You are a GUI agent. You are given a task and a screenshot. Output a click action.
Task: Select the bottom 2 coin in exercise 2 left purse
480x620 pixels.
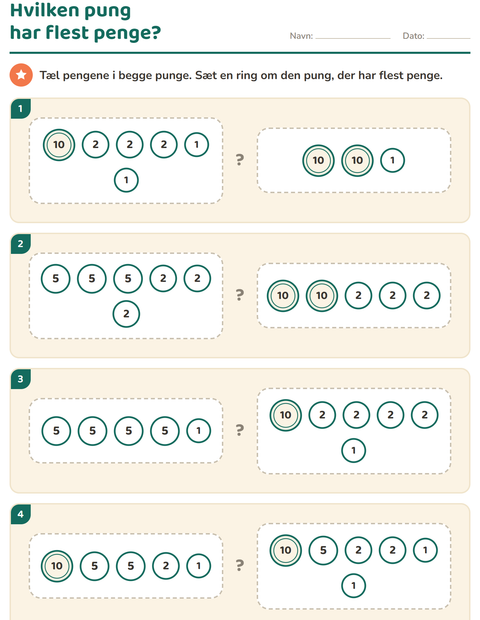[x=126, y=314]
